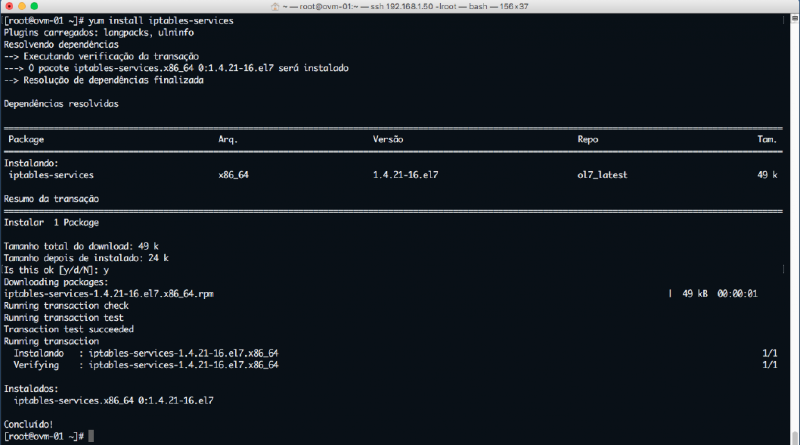Click the 'Versão' column header
The width and height of the screenshot is (800, 445).
[x=388, y=139]
